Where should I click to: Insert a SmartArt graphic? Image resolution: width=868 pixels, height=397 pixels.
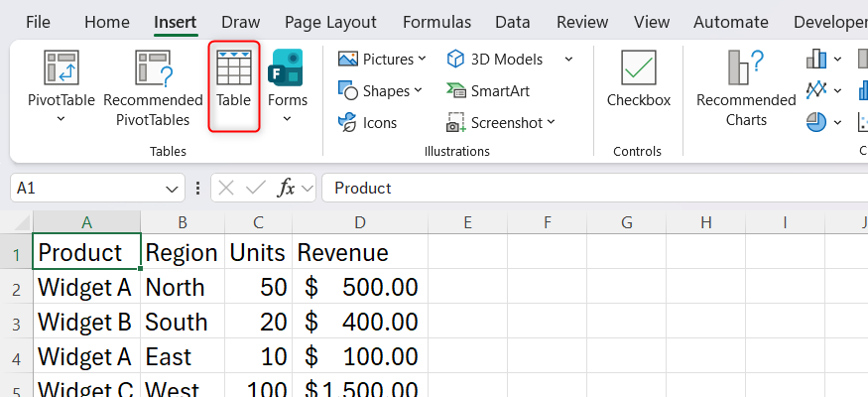(x=488, y=90)
